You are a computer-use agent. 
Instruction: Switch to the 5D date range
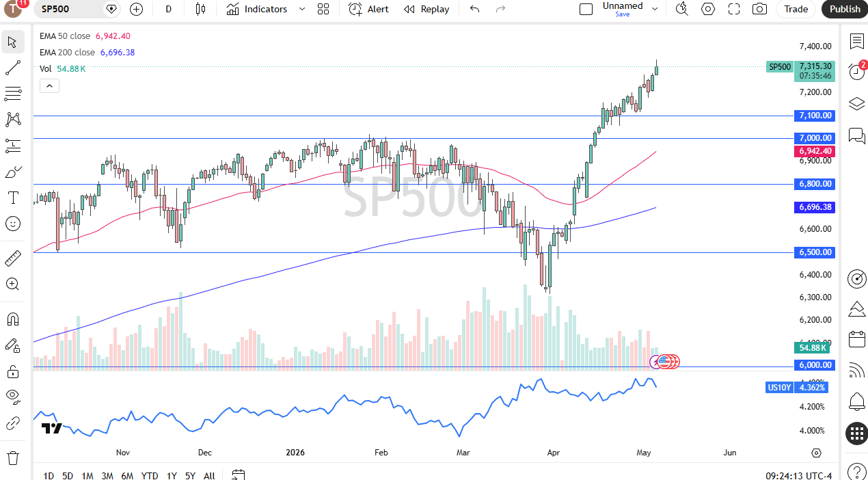pos(68,476)
